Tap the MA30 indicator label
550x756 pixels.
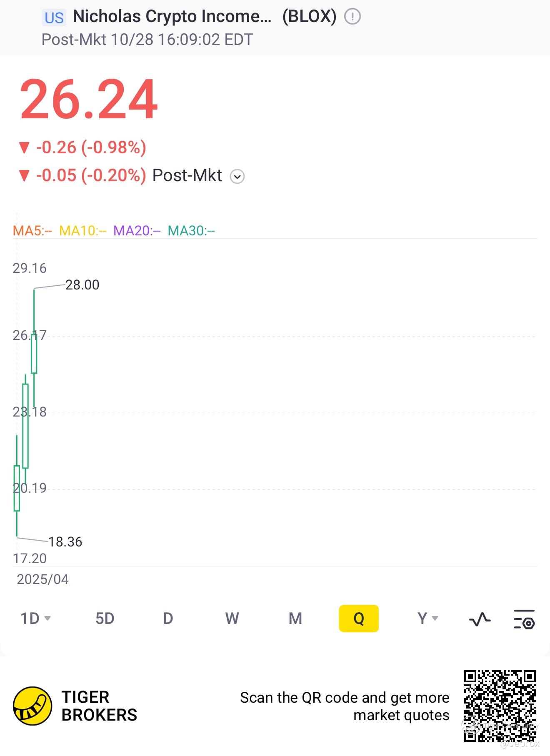click(191, 230)
